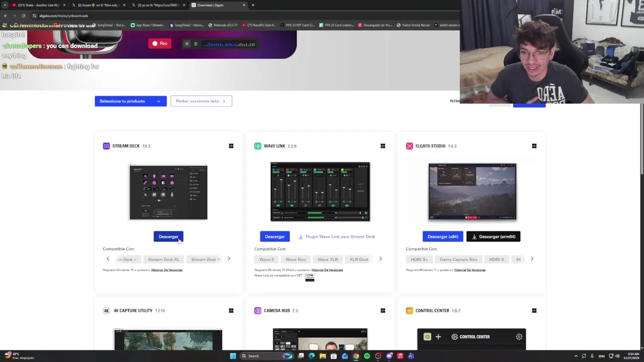
Task: Click the settings gear in Control Center preview
Action: click(x=519, y=337)
